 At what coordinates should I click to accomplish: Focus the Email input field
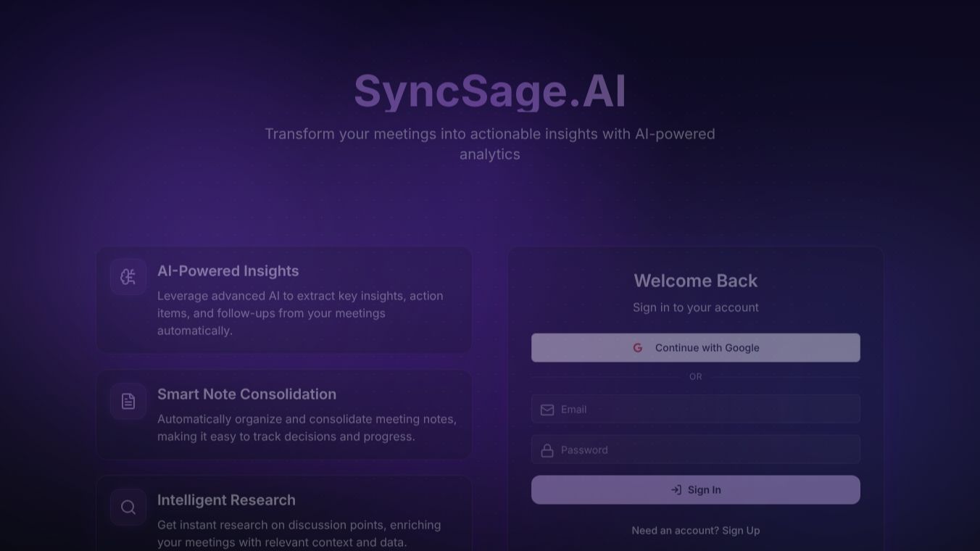click(x=696, y=409)
